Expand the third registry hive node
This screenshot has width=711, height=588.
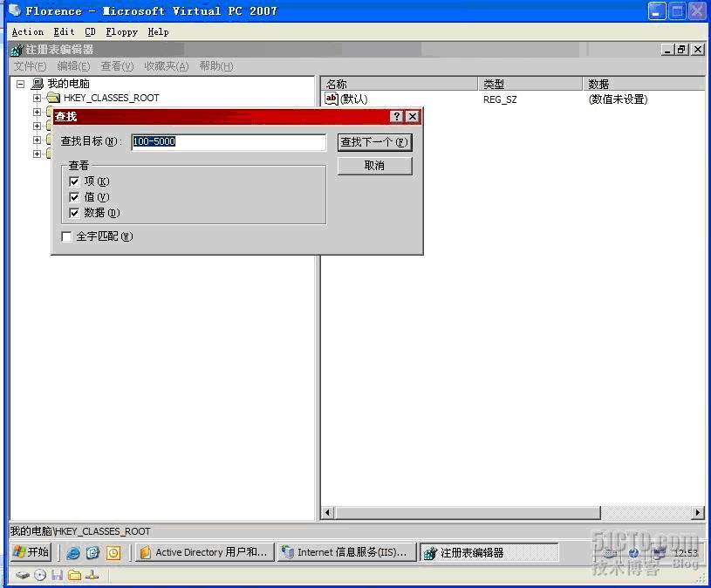(38, 126)
